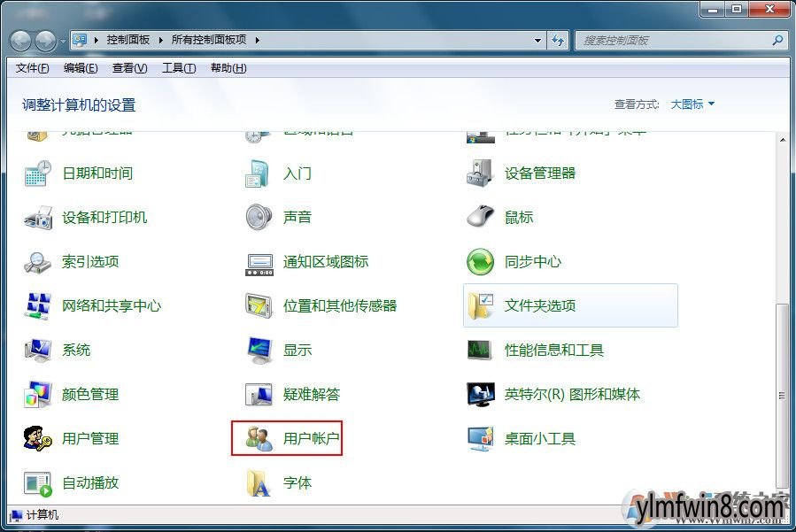Expand arrow after 控制面板 breadcrumb

coord(161,40)
